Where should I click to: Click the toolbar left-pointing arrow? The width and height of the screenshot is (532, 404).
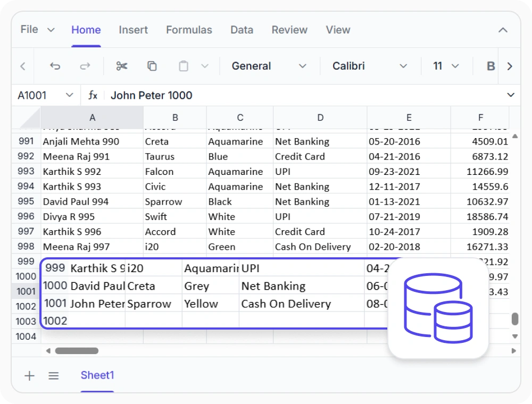(x=23, y=66)
